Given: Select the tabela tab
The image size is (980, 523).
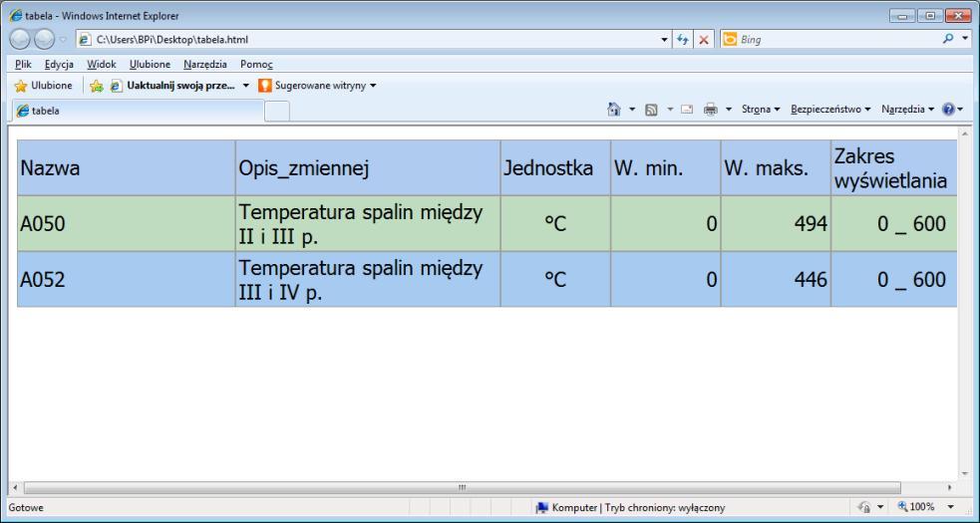Looking at the screenshot, I should coord(139,111).
